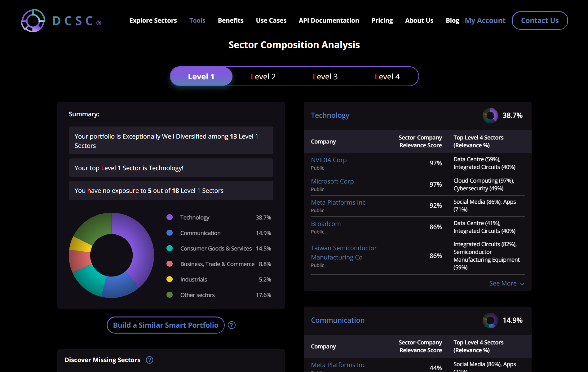
Task: Click Sector-Company Relevance Score header in Technology table
Action: point(420,141)
